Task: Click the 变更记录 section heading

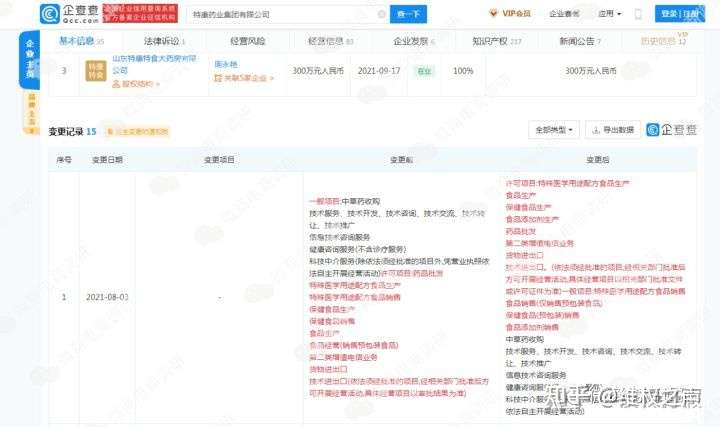Action: click(x=67, y=132)
